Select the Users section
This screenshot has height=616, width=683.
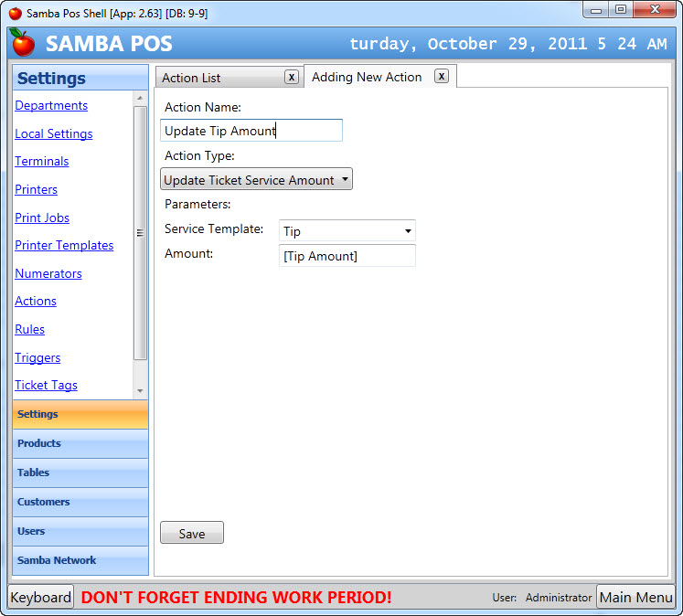pyautogui.click(x=80, y=532)
